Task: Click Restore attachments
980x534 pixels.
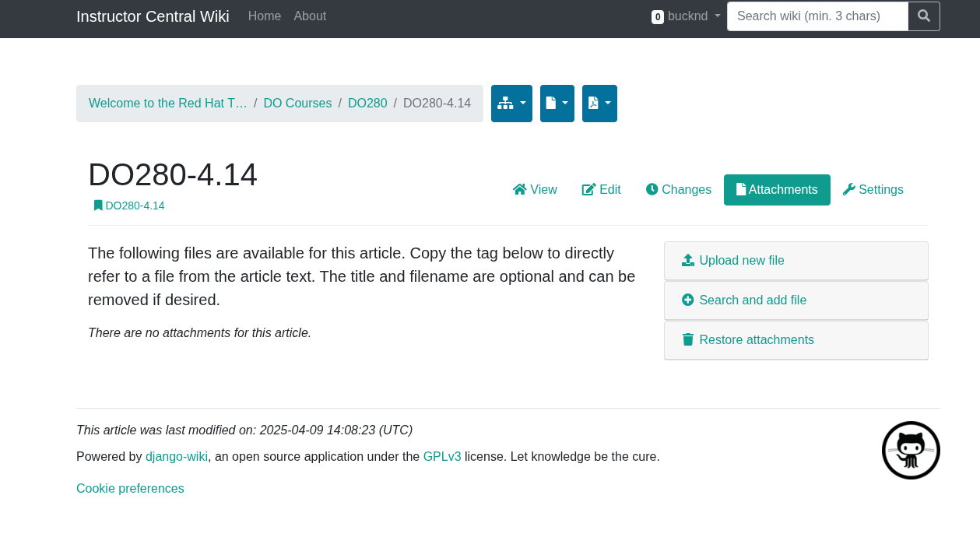Action: (796, 340)
